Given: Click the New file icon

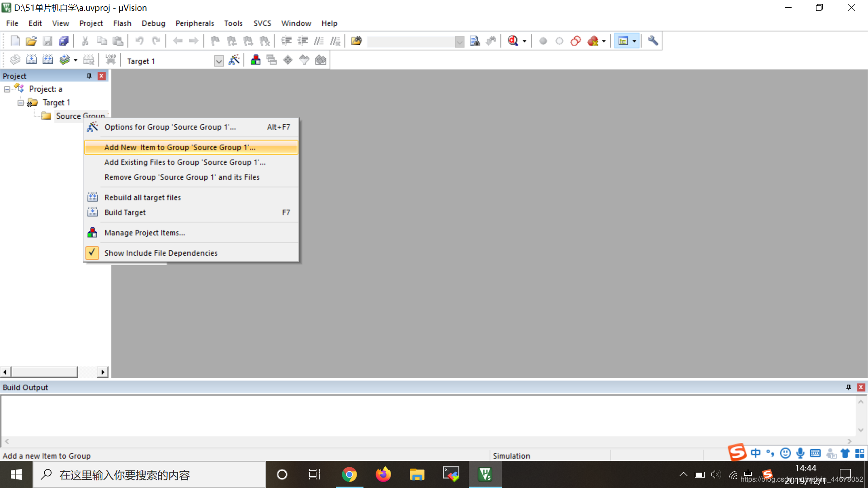Looking at the screenshot, I should point(15,41).
